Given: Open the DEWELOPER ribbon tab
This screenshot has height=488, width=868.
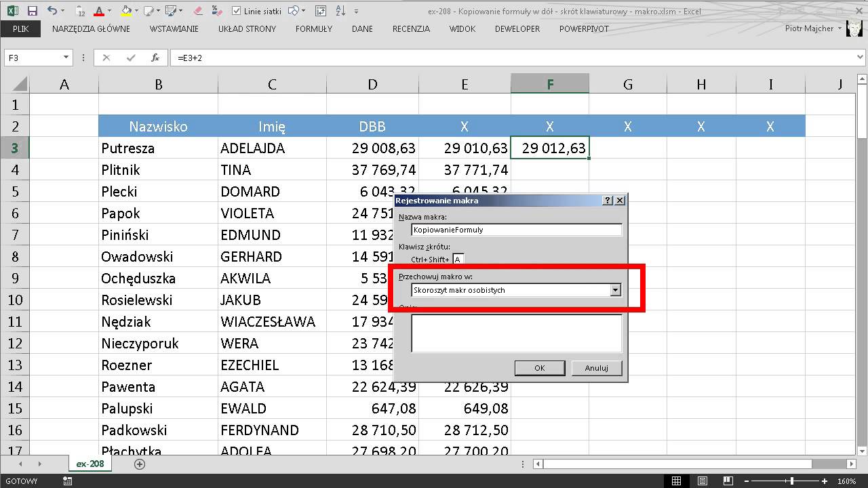Looking at the screenshot, I should [517, 29].
